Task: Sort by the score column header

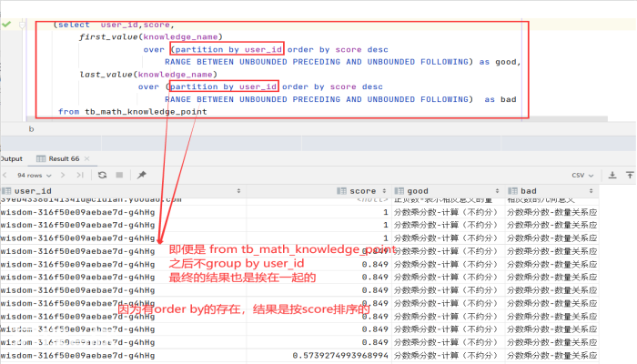Action: click(x=363, y=191)
